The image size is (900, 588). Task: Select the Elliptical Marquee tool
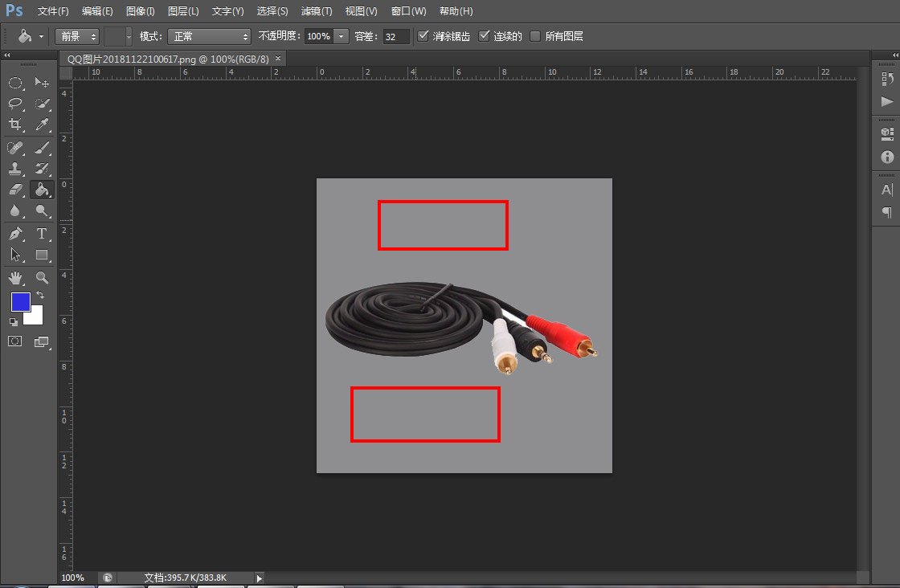click(x=15, y=83)
